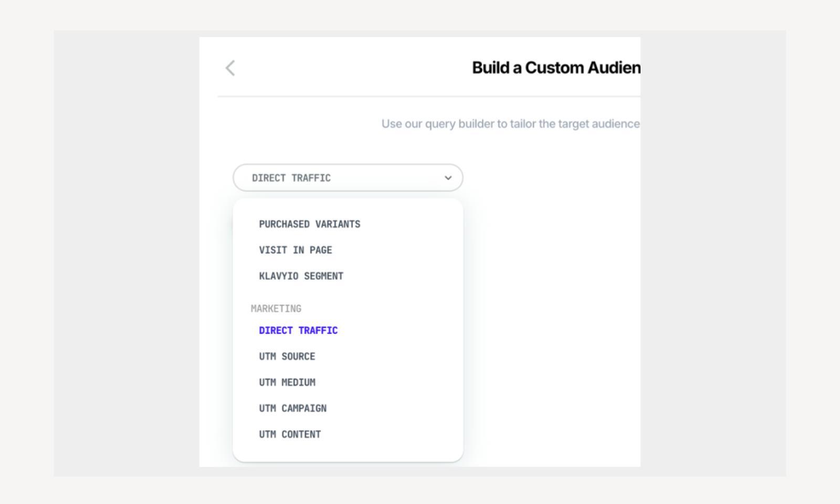This screenshot has width=840, height=504.
Task: Click the blank white area right of the dropdown list
Action: [551, 315]
